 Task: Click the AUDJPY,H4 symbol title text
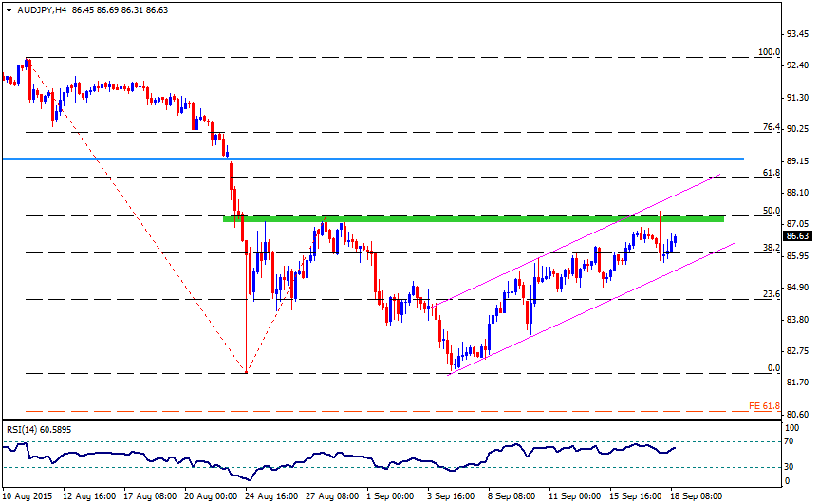(42, 9)
